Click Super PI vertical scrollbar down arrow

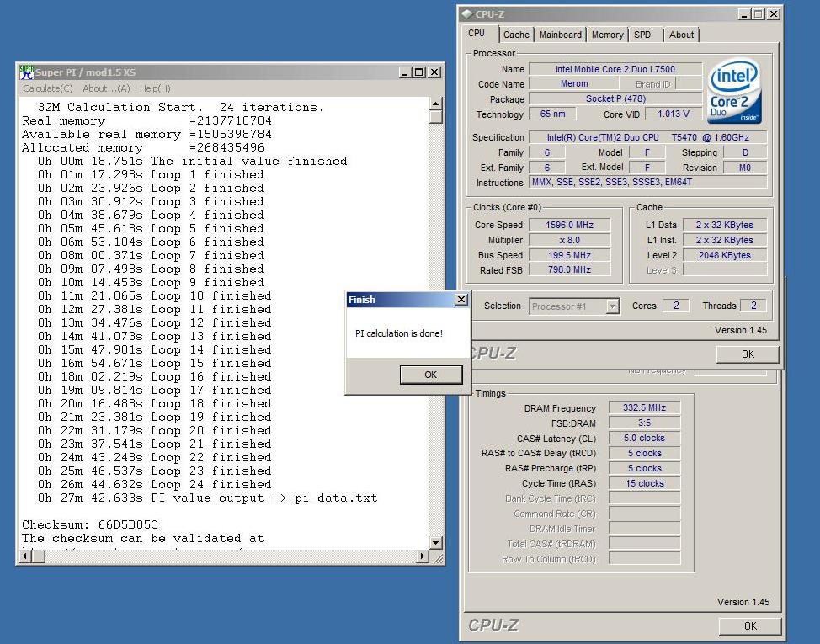[x=435, y=543]
